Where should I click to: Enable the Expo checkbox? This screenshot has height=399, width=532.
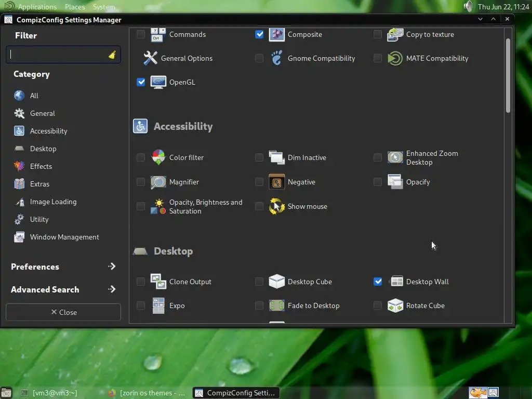[x=140, y=305]
